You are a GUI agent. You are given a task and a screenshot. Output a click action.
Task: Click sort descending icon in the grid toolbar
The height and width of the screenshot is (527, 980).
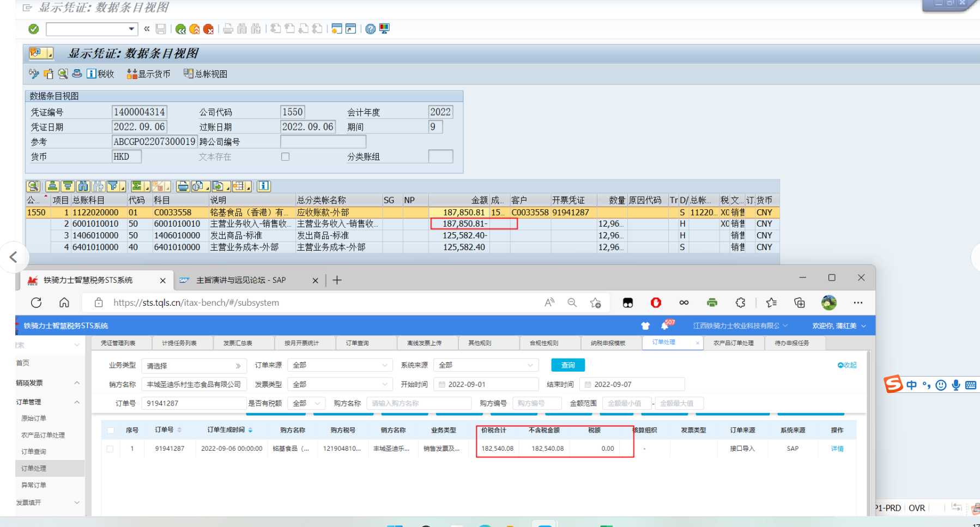point(68,186)
